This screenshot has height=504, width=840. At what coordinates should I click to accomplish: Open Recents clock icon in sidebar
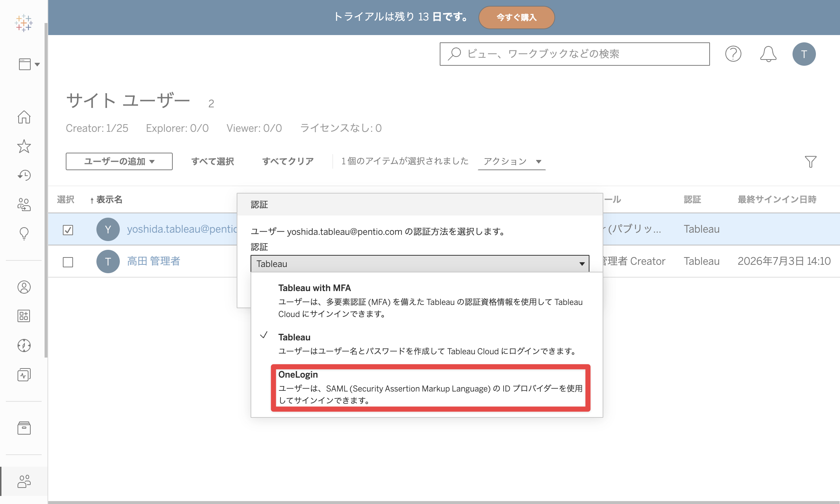coord(24,175)
